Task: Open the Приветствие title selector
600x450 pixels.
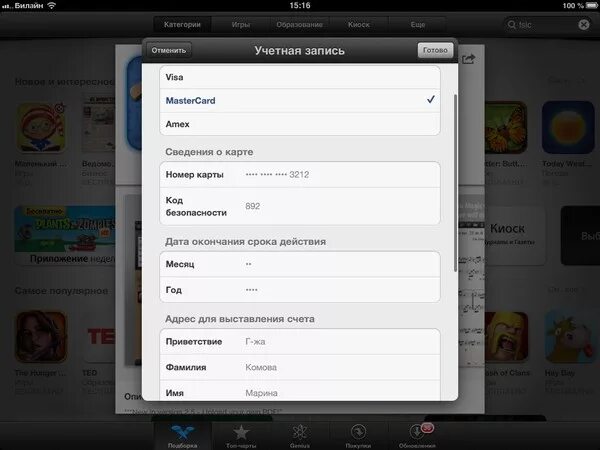Action: coord(300,341)
